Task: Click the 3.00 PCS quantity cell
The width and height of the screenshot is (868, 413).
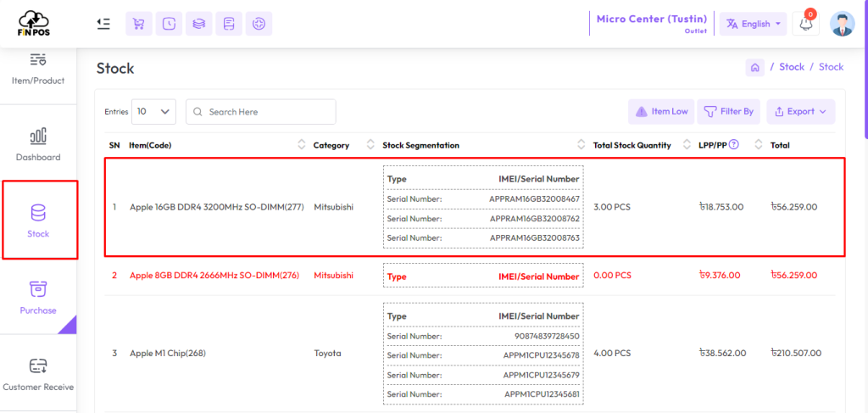Action: (612, 207)
